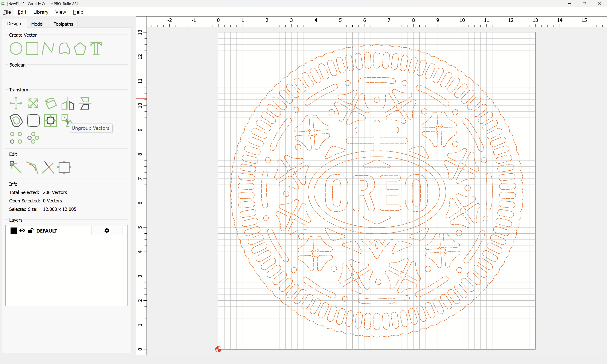Open DEFAULT layer settings gear button
Image resolution: width=607 pixels, height=364 pixels.
[x=107, y=231]
